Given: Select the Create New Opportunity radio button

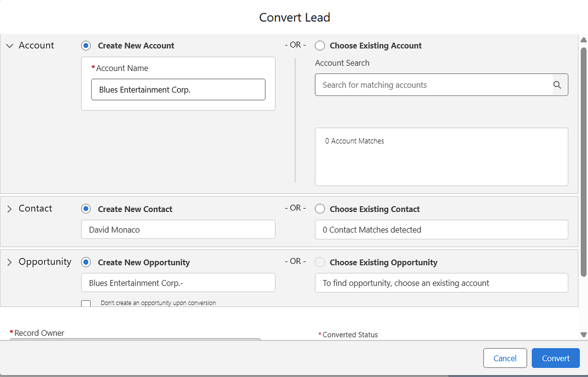Looking at the screenshot, I should (x=86, y=262).
